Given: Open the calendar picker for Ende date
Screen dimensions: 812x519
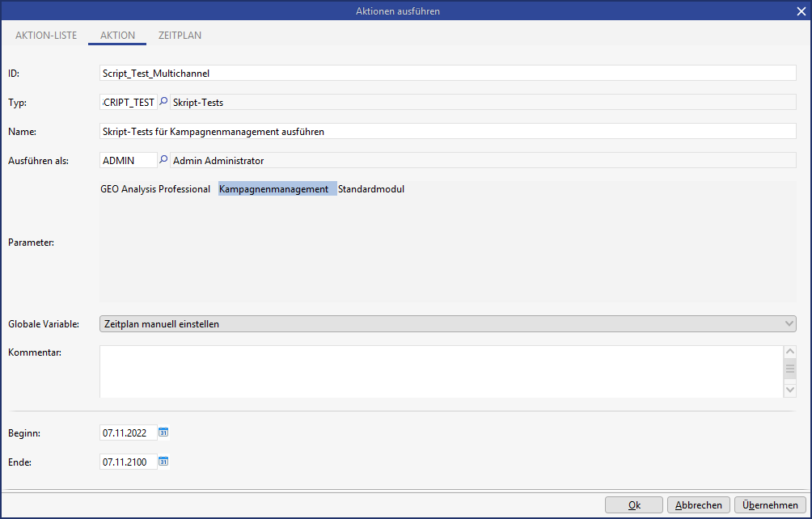Looking at the screenshot, I should 163,462.
